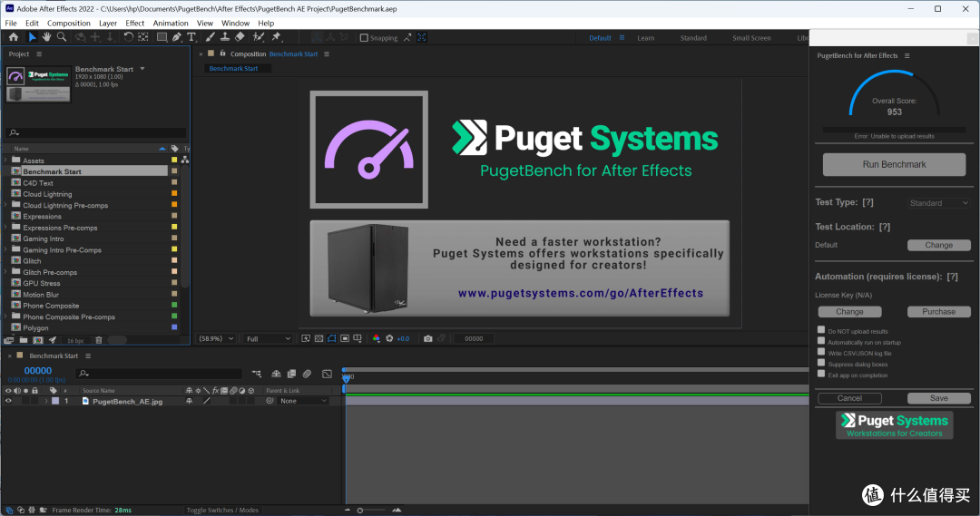The width and height of the screenshot is (980, 516).
Task: Click the layer 1 label color swatch
Action: (x=55, y=401)
